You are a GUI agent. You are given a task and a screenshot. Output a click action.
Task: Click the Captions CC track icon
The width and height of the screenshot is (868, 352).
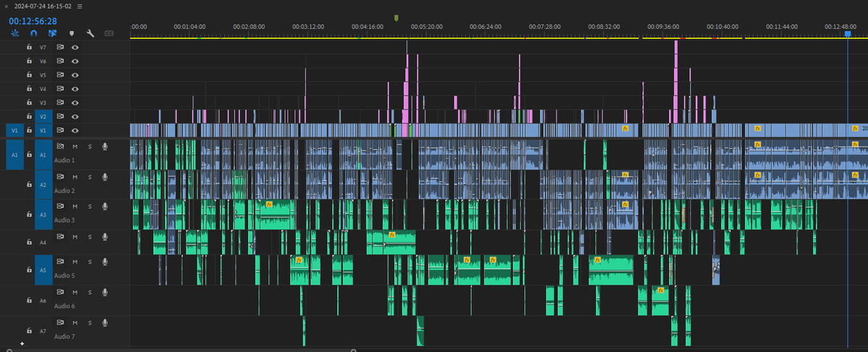[109, 33]
